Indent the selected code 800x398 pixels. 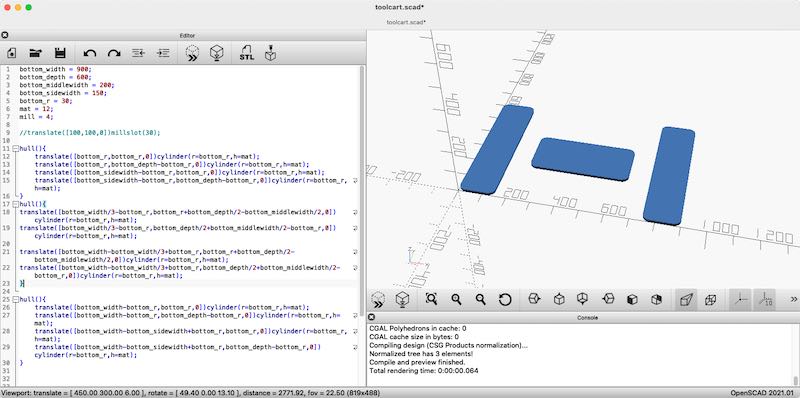tap(163, 53)
